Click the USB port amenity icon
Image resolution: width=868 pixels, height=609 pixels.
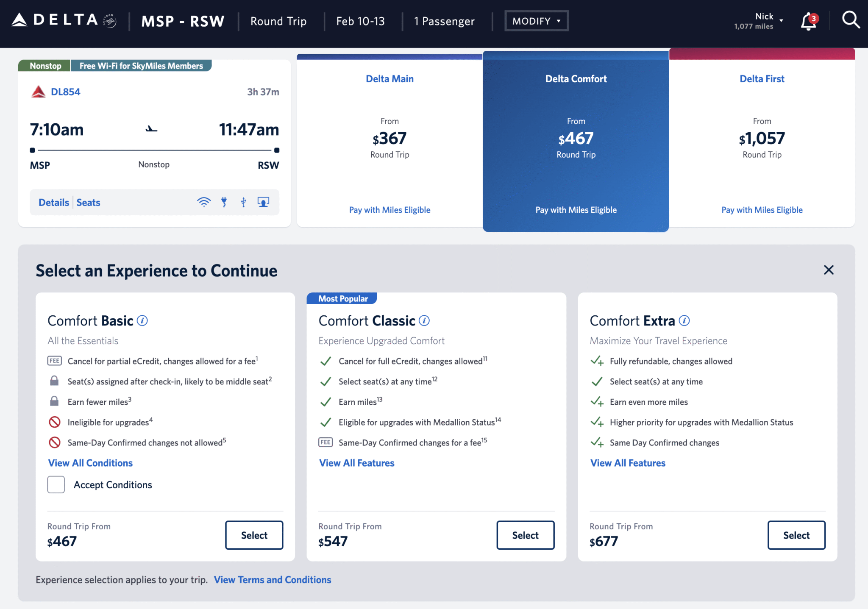(x=243, y=202)
